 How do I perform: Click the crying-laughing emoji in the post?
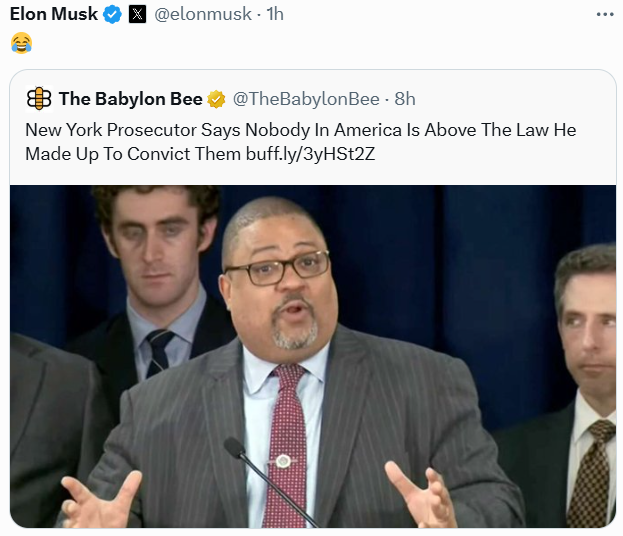pos(21,43)
